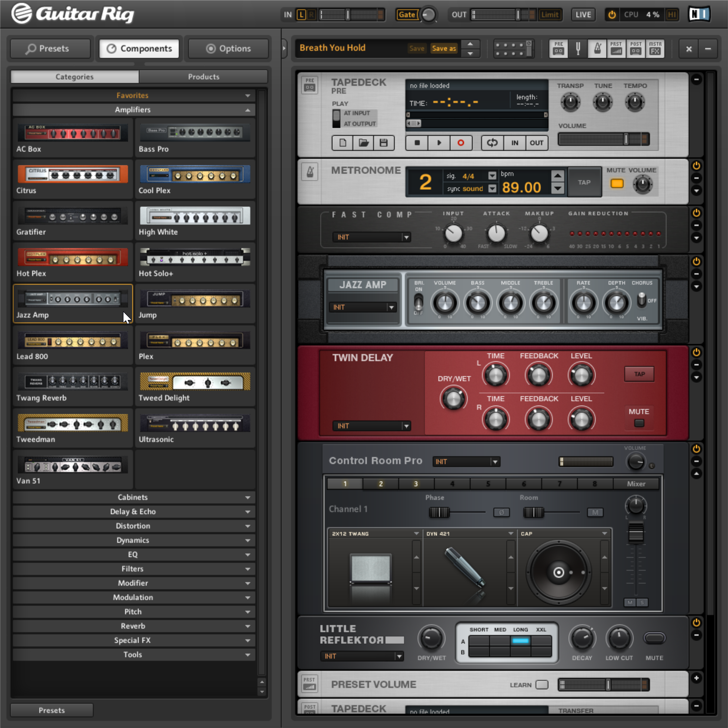The height and width of the screenshot is (728, 728).
Task: Increase metronome bpm with up arrow
Action: [x=557, y=176]
